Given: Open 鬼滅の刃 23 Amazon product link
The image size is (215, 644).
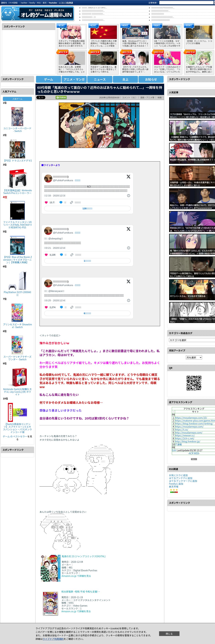Looking at the screenshot, I should click(x=83, y=556).
